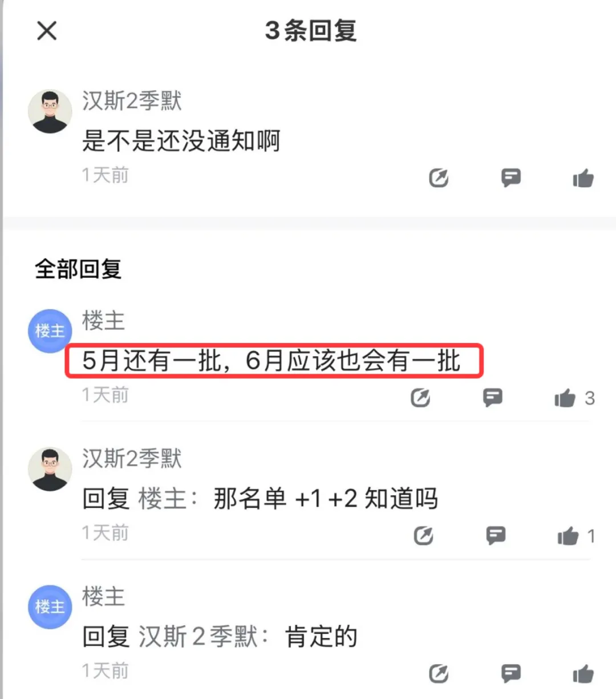
Task: Share the '那名单 +1 +2 知道吗' reply
Action: pyautogui.click(x=423, y=535)
